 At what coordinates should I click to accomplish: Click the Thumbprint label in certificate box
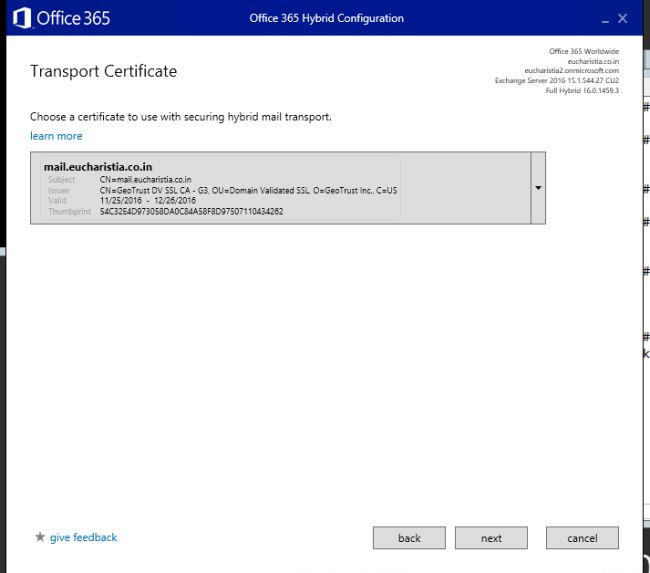[69, 211]
